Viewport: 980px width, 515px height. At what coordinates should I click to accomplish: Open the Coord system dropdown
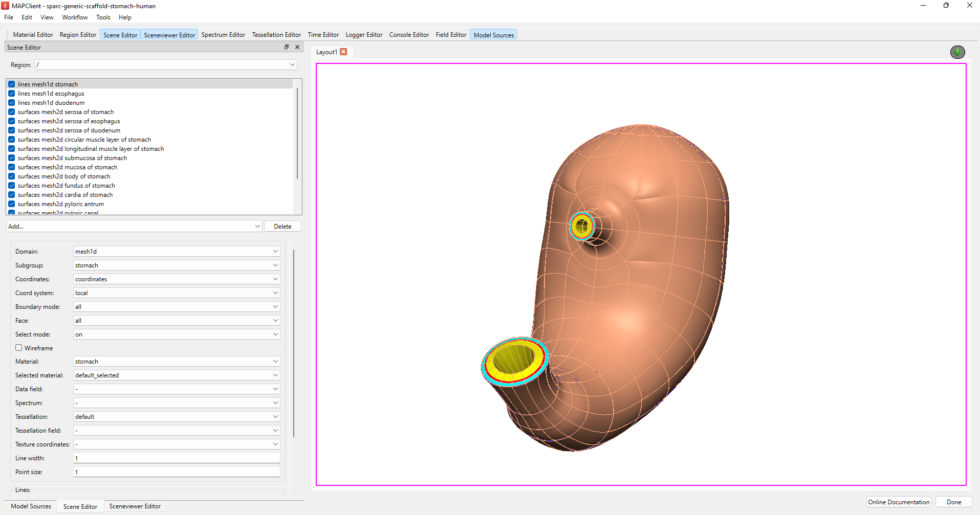pyautogui.click(x=177, y=293)
